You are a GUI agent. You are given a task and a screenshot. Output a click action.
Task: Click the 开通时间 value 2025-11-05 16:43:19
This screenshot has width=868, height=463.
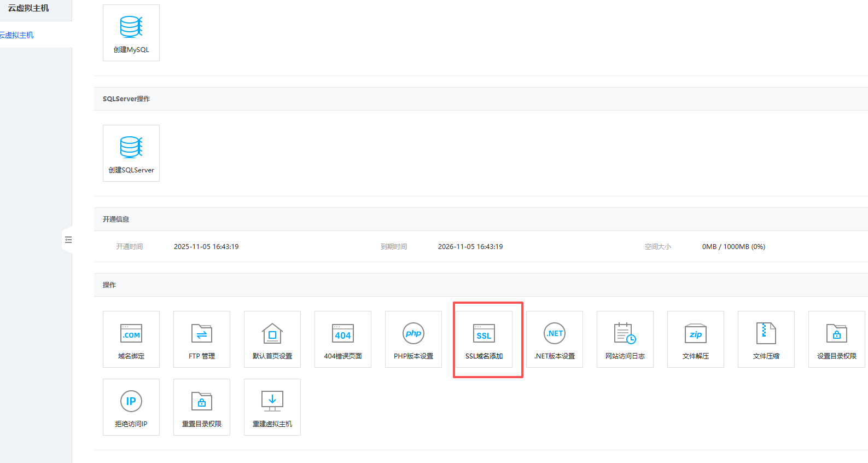click(x=206, y=247)
